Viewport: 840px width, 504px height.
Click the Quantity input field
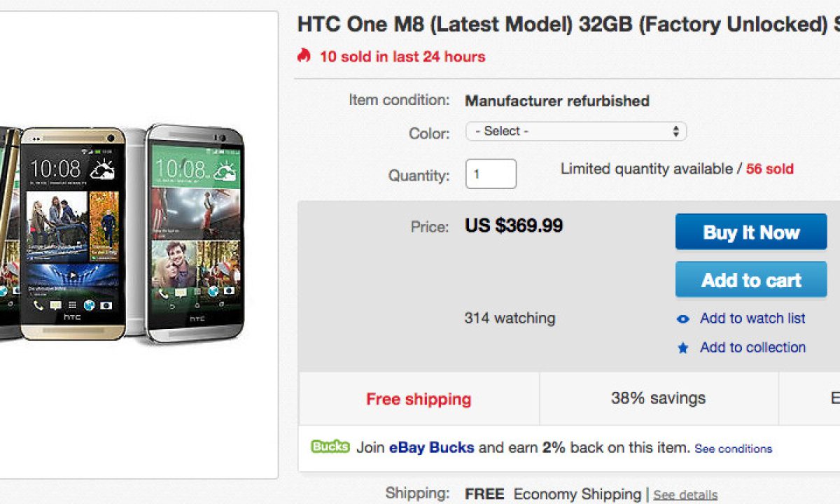tap(491, 174)
